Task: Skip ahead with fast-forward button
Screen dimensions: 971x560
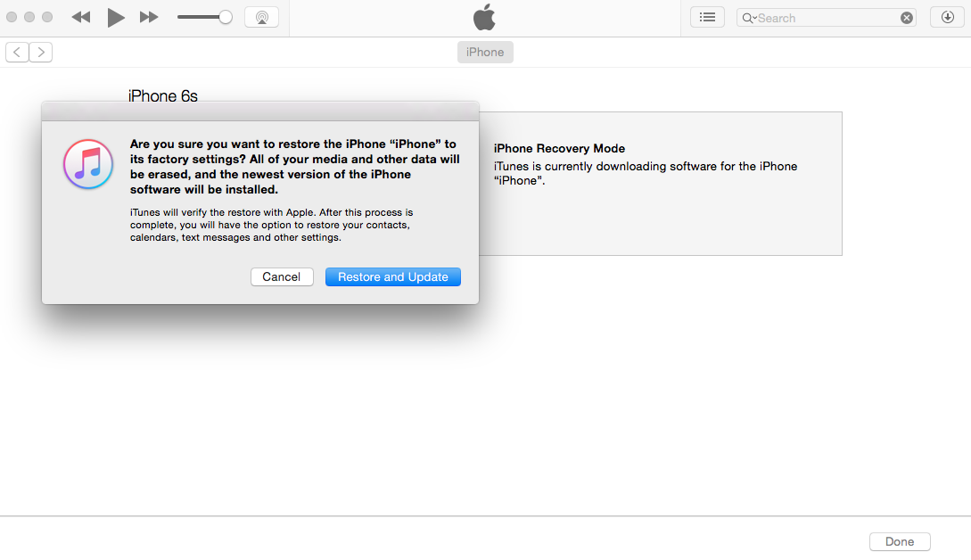Action: pyautogui.click(x=149, y=17)
